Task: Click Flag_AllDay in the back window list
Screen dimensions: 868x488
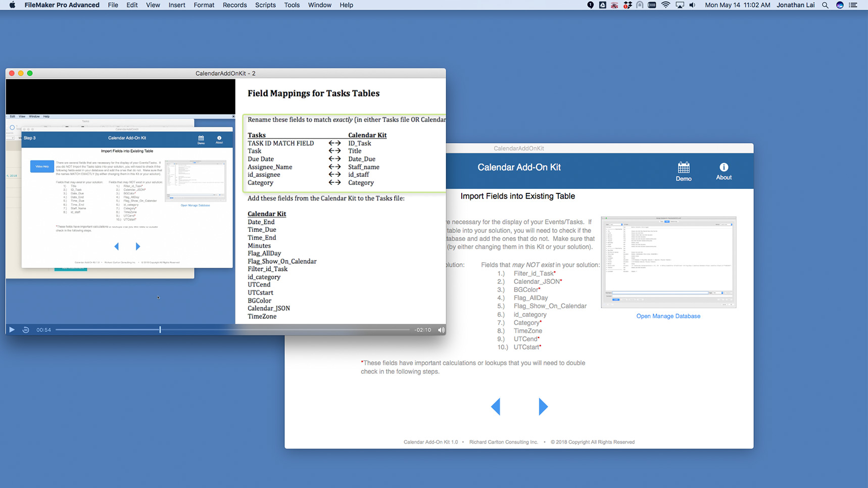Action: [x=531, y=298]
